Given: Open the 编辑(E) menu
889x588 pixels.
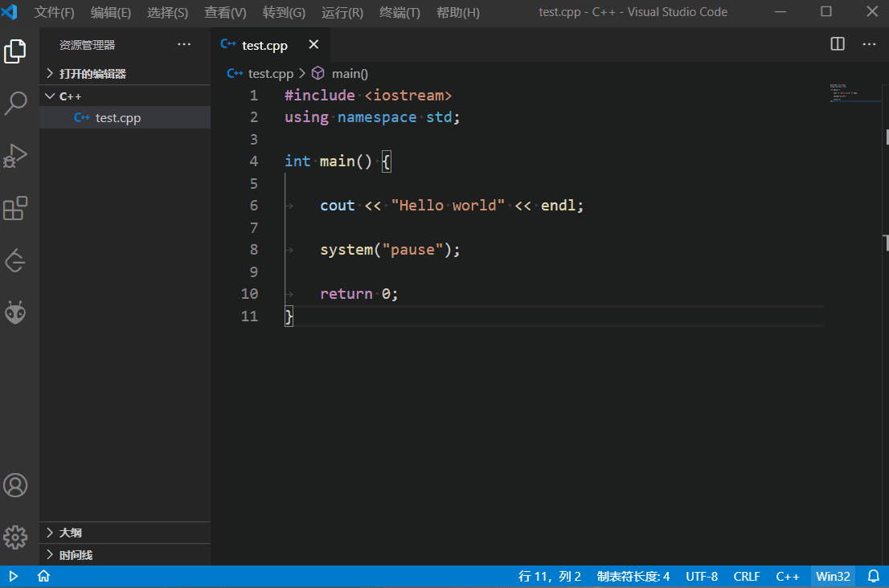Looking at the screenshot, I should (111, 12).
